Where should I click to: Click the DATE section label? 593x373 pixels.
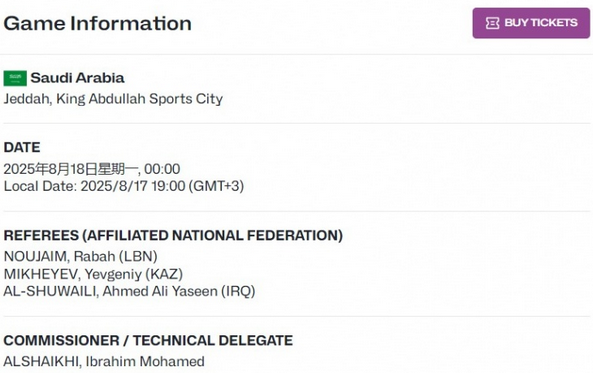click(22, 147)
